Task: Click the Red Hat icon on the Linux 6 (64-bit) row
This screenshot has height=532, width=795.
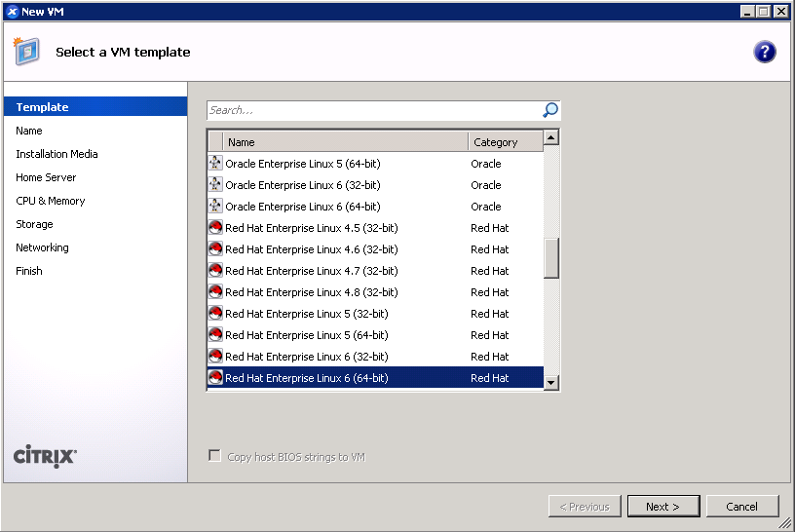Action: 215,377
